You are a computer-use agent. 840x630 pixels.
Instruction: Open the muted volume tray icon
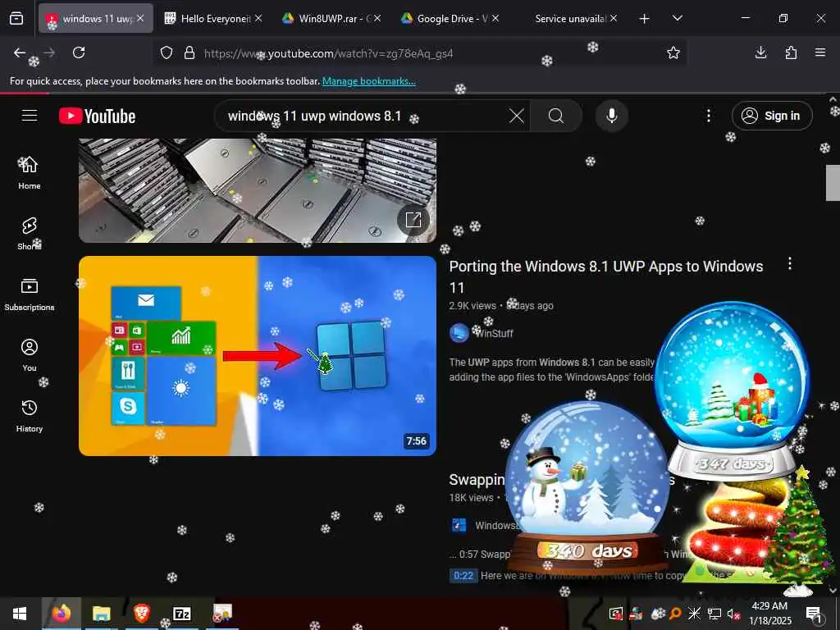733,614
